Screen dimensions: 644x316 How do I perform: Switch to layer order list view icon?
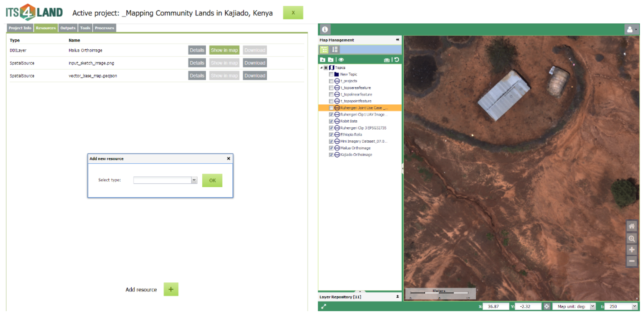click(x=335, y=50)
